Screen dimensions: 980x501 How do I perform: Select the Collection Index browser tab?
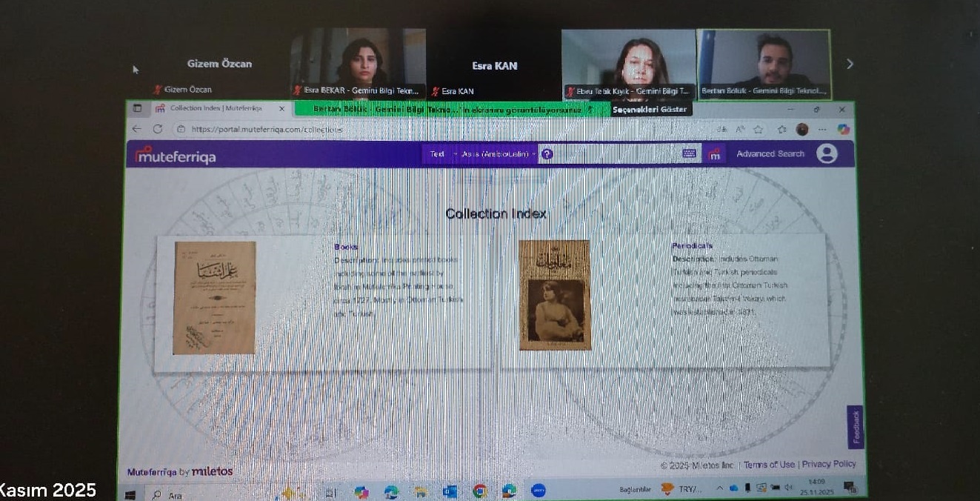point(215,108)
